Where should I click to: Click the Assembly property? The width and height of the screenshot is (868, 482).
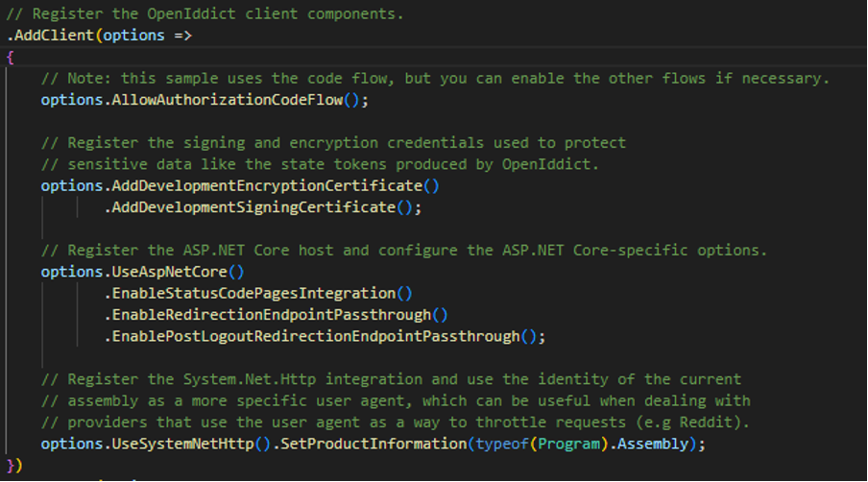click(653, 444)
